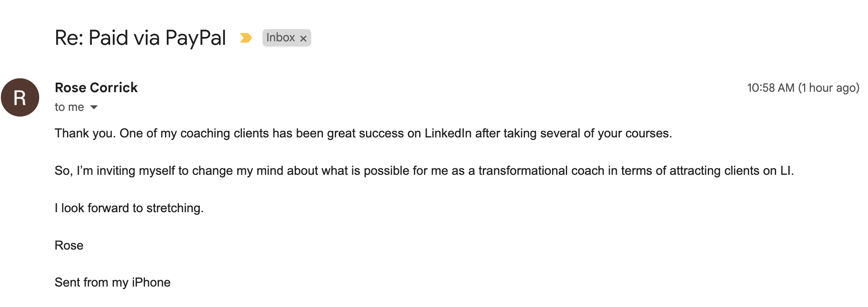The width and height of the screenshot is (868, 307).
Task: Click the 10:58 AM time text
Action: pyautogui.click(x=771, y=88)
